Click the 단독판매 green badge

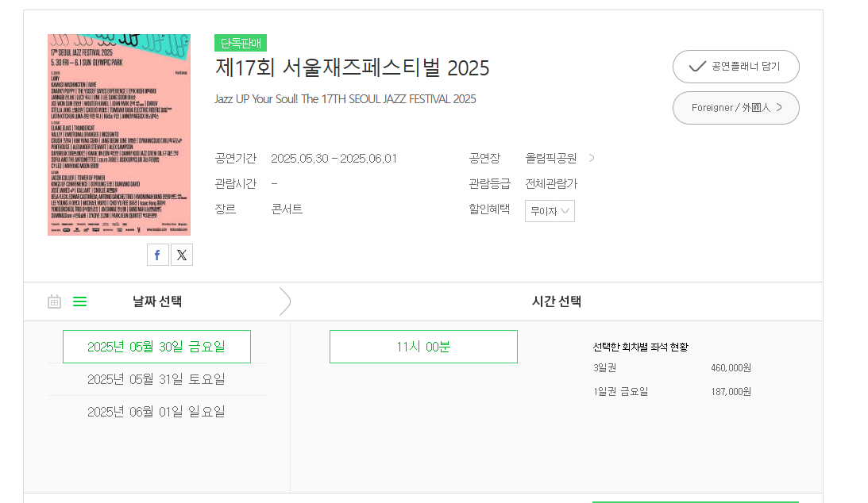[x=241, y=43]
